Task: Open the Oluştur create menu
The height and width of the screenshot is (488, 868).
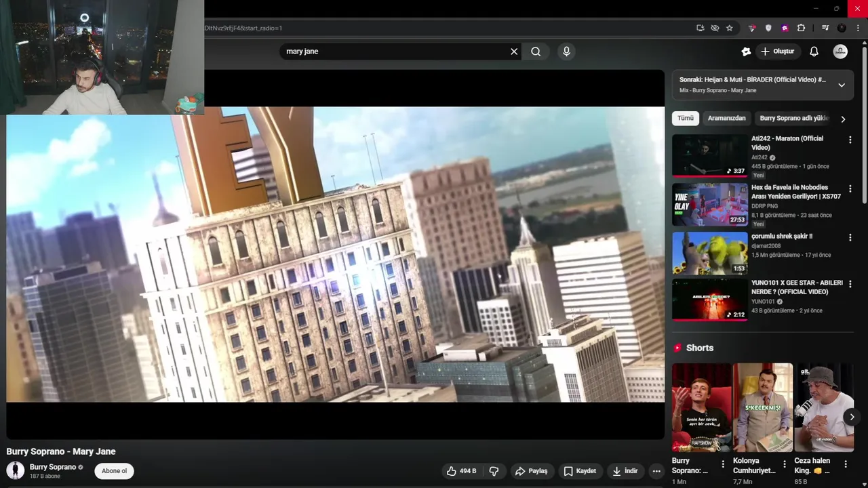Action: click(778, 52)
